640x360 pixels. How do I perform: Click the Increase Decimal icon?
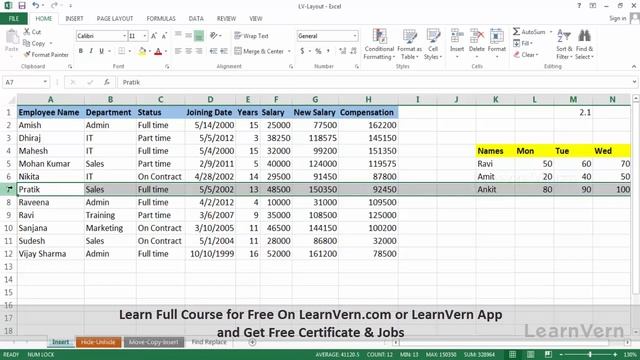tap(342, 51)
